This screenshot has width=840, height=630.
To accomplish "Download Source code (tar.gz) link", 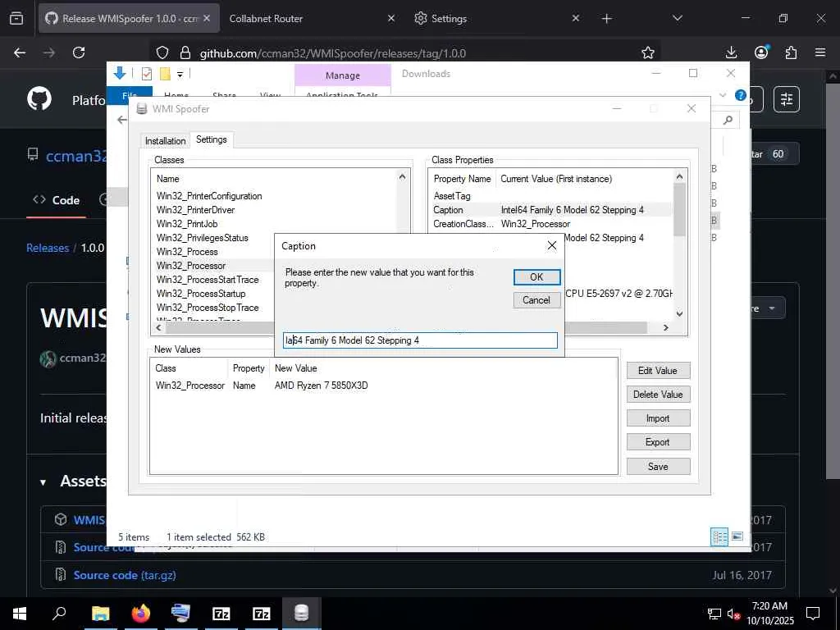I will [x=125, y=575].
